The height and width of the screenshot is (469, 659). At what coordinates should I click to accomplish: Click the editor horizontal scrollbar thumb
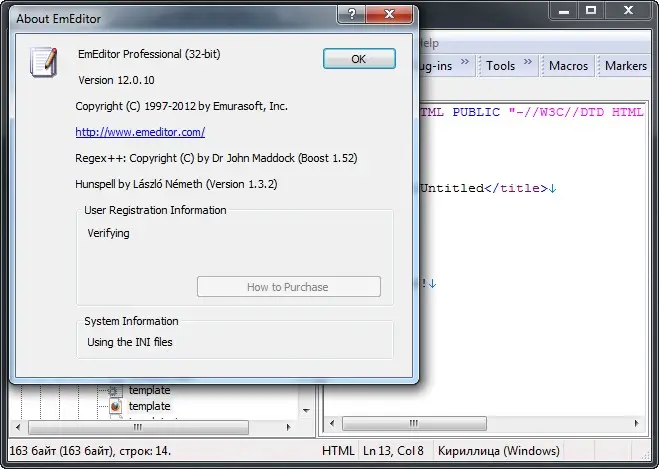click(x=414, y=423)
